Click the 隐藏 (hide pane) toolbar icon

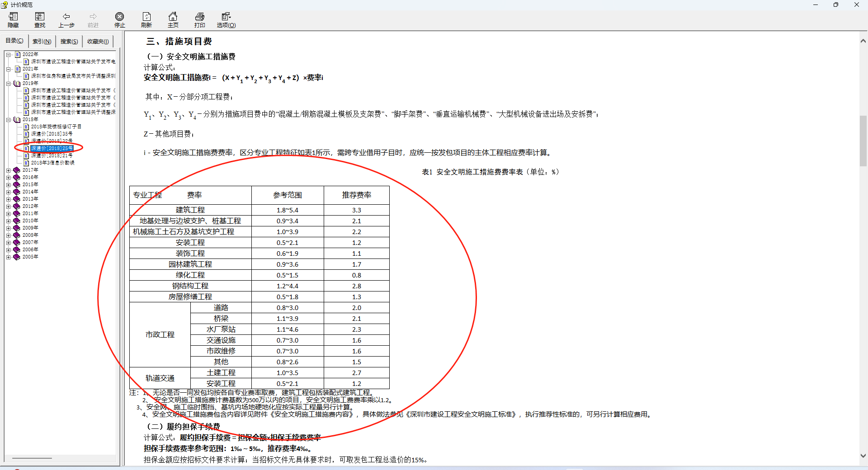[13, 20]
